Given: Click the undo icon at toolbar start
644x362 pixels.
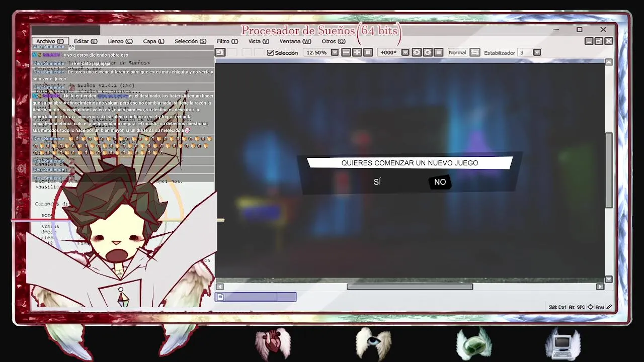Looking at the screenshot, I should click(220, 53).
